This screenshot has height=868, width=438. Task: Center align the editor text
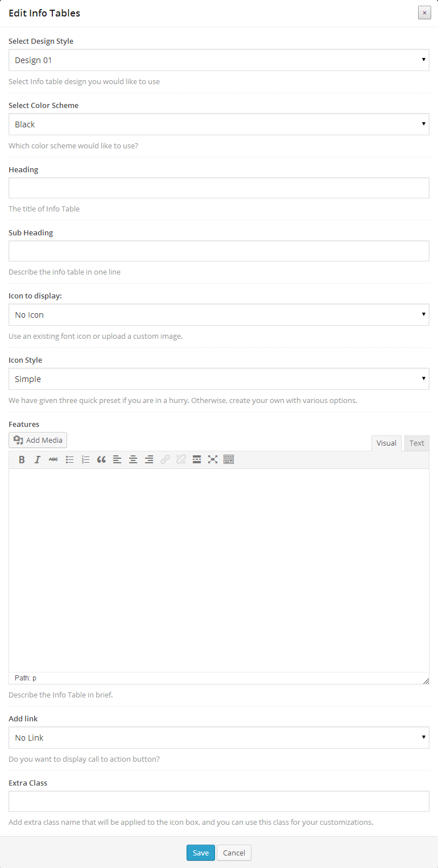133,460
